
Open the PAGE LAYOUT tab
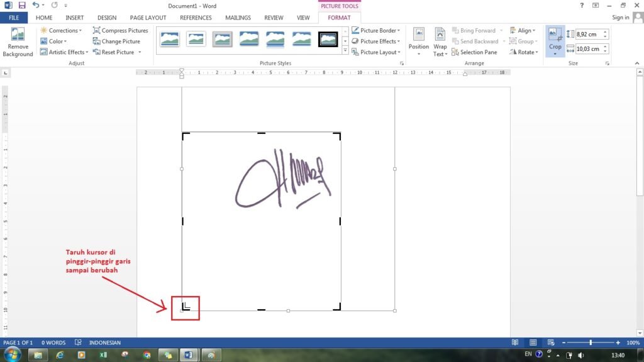[148, 18]
